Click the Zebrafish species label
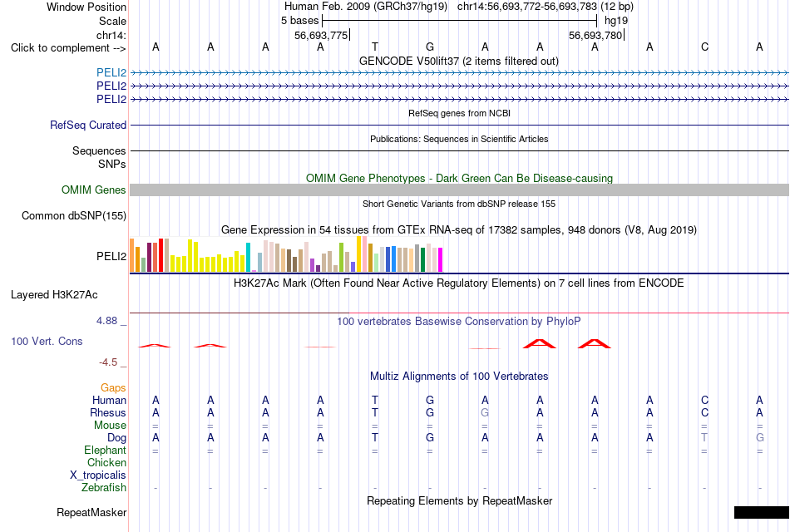The width and height of the screenshot is (790, 532). click(104, 488)
